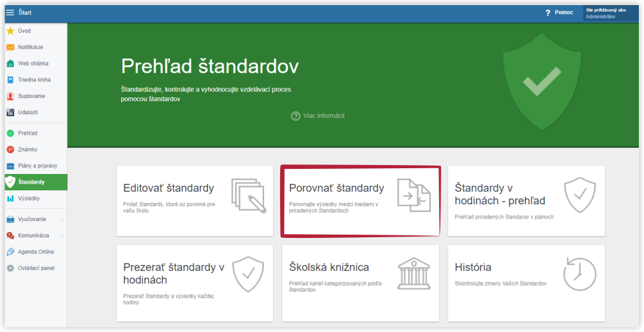Click the Štart label in the top bar

tap(24, 13)
